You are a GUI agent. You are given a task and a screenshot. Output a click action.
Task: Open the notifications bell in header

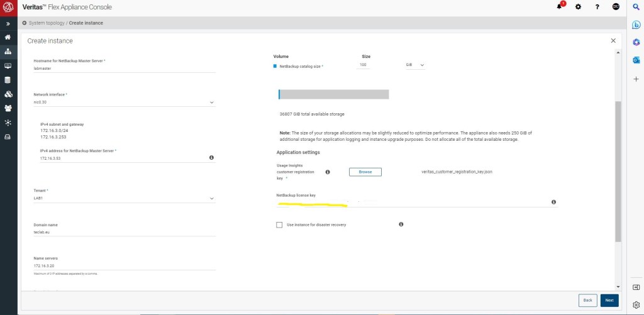click(x=559, y=7)
